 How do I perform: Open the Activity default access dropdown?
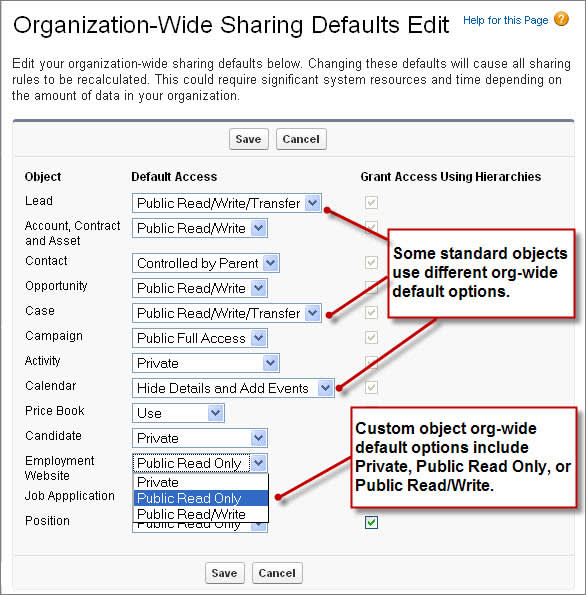tap(206, 363)
